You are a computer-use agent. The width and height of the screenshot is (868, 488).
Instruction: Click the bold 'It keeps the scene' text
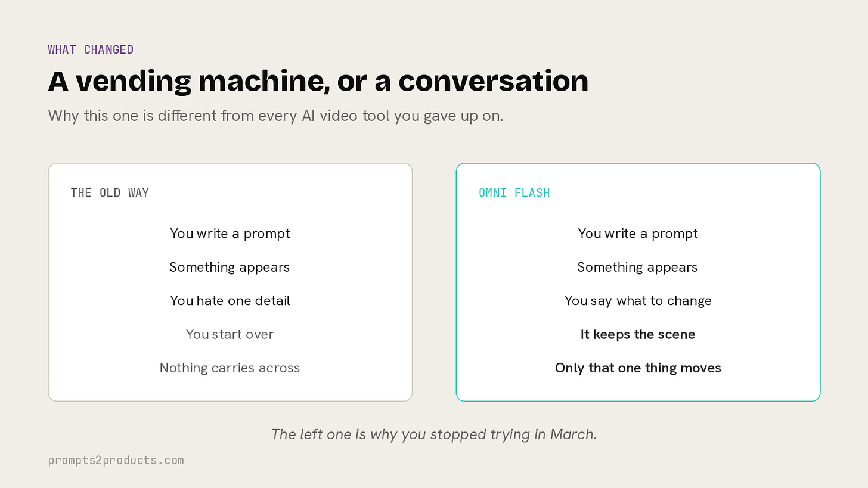[x=638, y=334]
